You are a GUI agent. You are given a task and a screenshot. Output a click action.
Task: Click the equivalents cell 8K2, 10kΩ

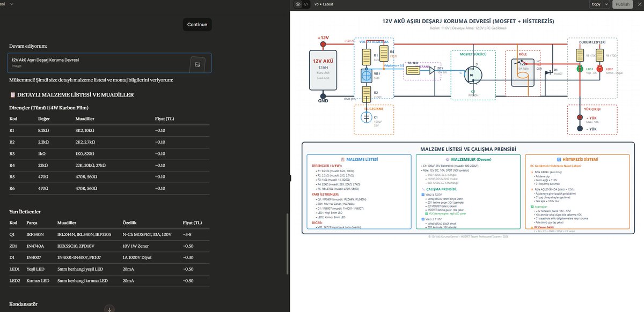[85, 130]
